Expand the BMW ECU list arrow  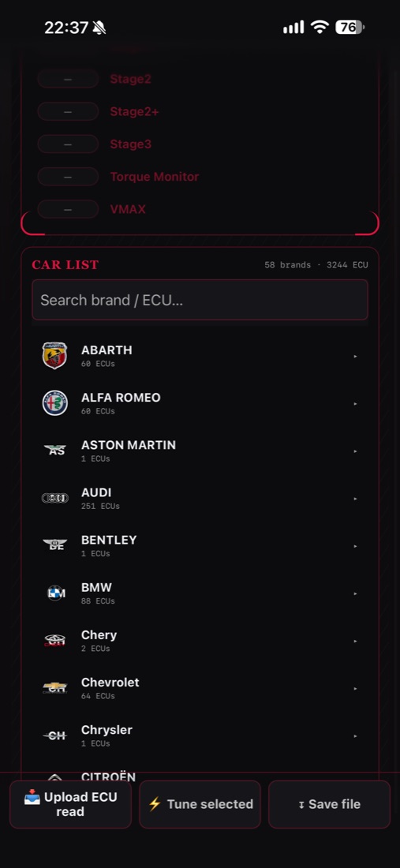(355, 593)
